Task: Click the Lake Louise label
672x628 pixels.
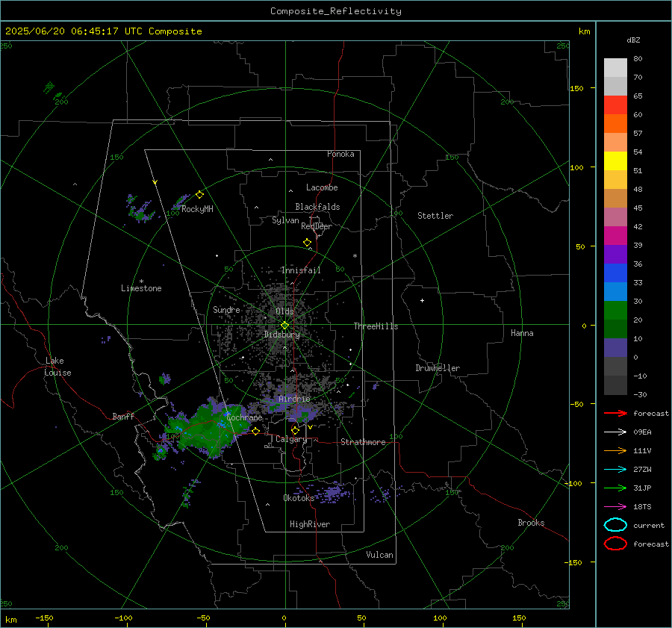Action: (57, 367)
